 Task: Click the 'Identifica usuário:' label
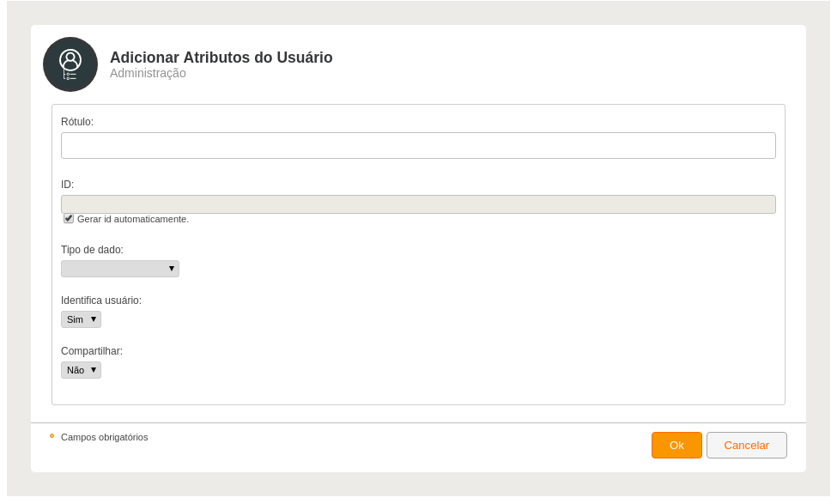coord(101,301)
